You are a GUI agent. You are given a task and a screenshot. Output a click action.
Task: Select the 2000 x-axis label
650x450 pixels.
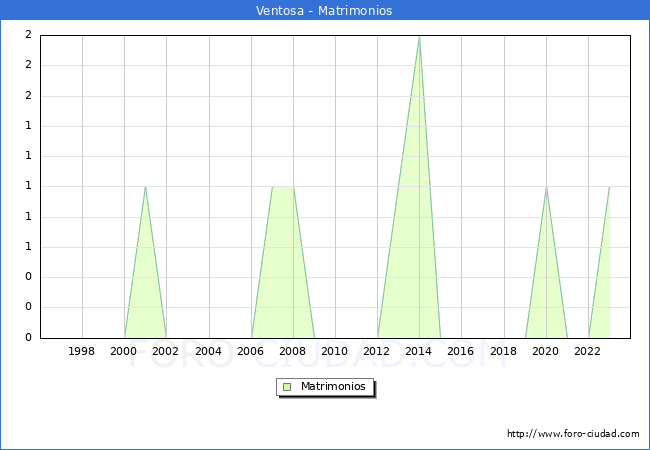(124, 351)
